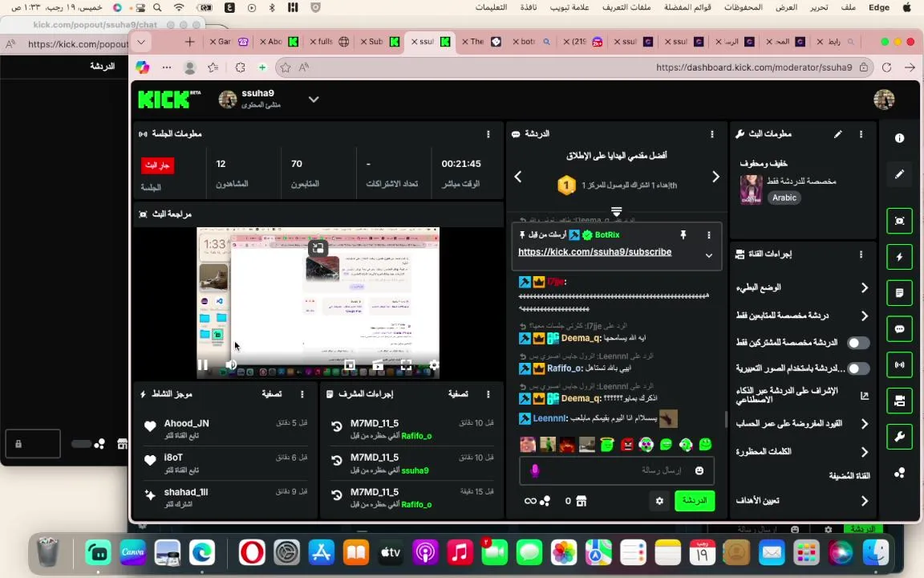Viewport: 924px width, 578px height.
Task: Toggle emote-only chat switch
Action: click(x=858, y=368)
